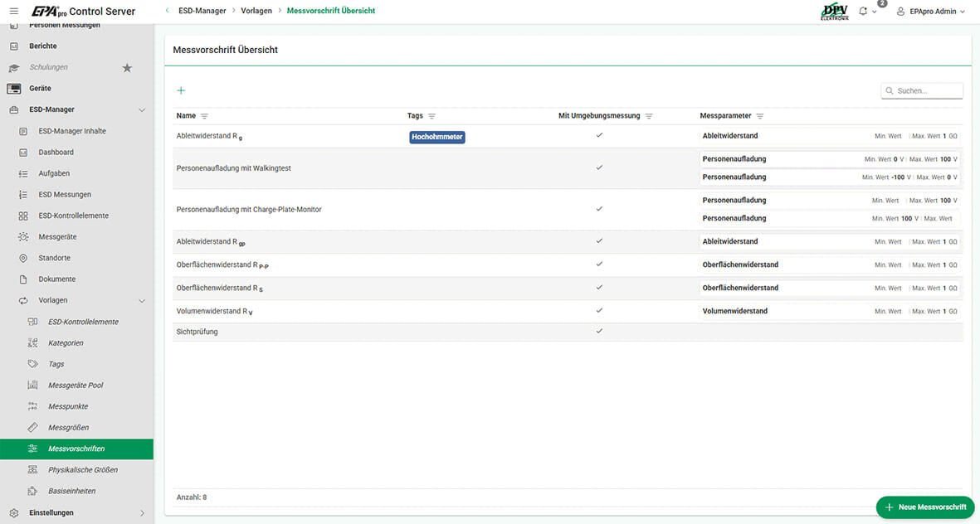Image resolution: width=980 pixels, height=524 pixels.
Task: Toggle Umgebungsmessung check for Volumenwiderstand row
Action: [599, 310]
